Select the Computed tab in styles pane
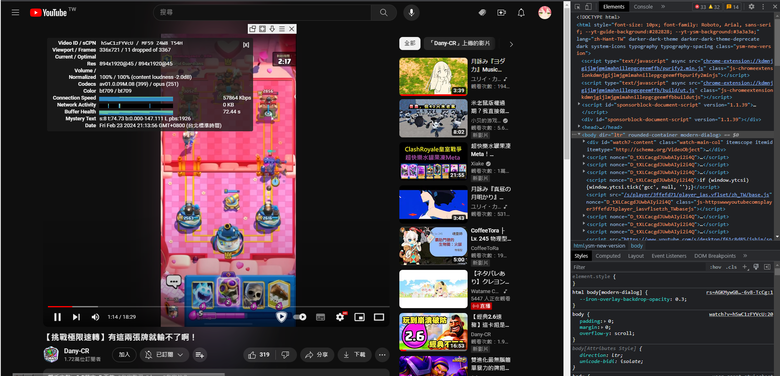The width and height of the screenshot is (780, 376). [608, 256]
